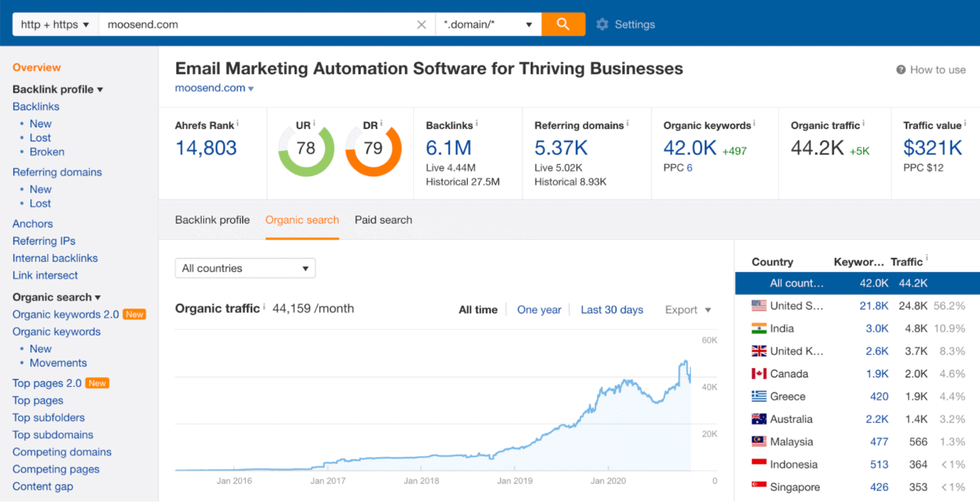The image size is (980, 502).
Task: Click the info icon beside Organic traffic chart title
Action: pos(264,307)
